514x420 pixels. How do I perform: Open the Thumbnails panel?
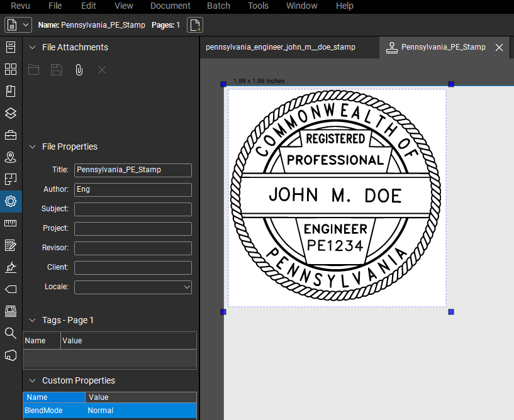pos(10,69)
